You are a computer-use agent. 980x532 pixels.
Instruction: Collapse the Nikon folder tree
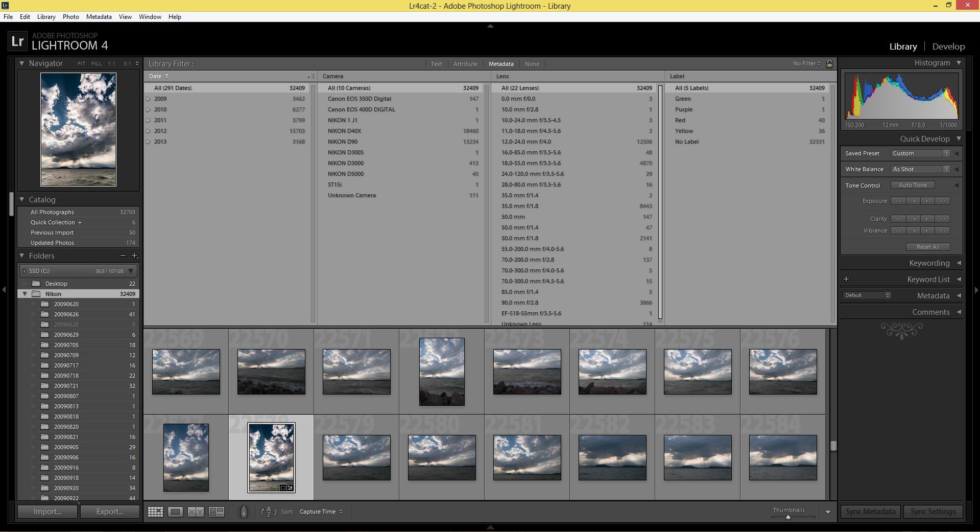[x=25, y=294]
